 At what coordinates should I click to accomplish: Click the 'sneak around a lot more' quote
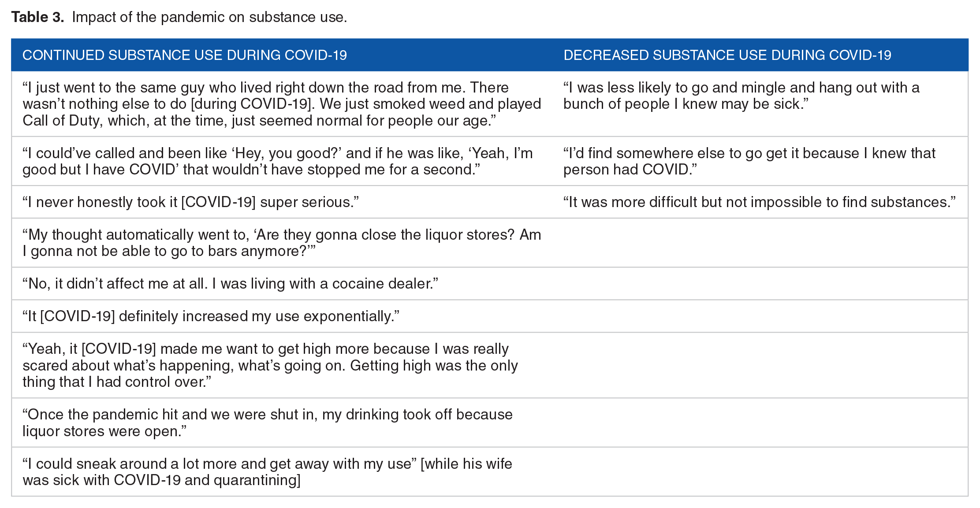[x=267, y=472]
